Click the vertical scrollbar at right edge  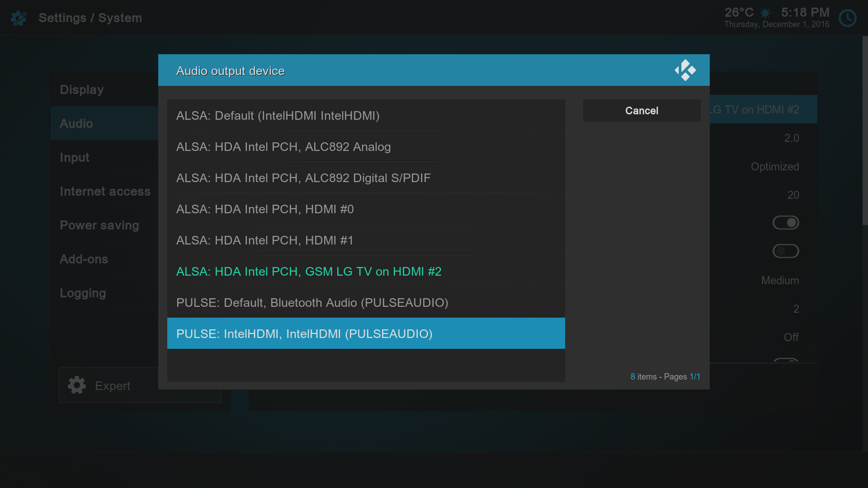point(865,131)
